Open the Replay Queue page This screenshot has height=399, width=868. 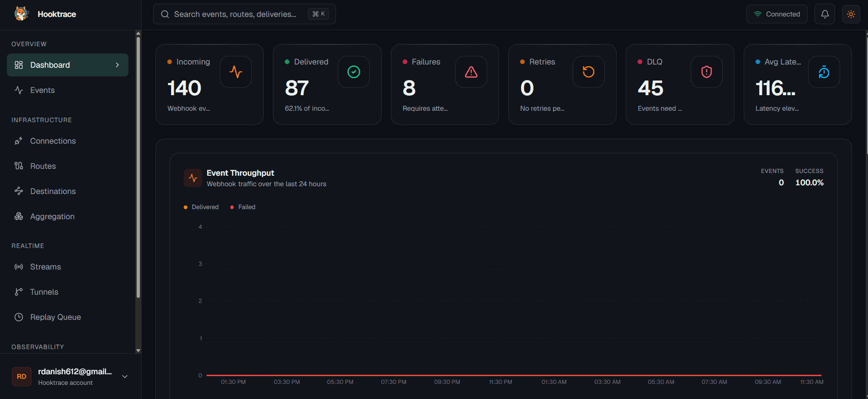tap(68, 317)
